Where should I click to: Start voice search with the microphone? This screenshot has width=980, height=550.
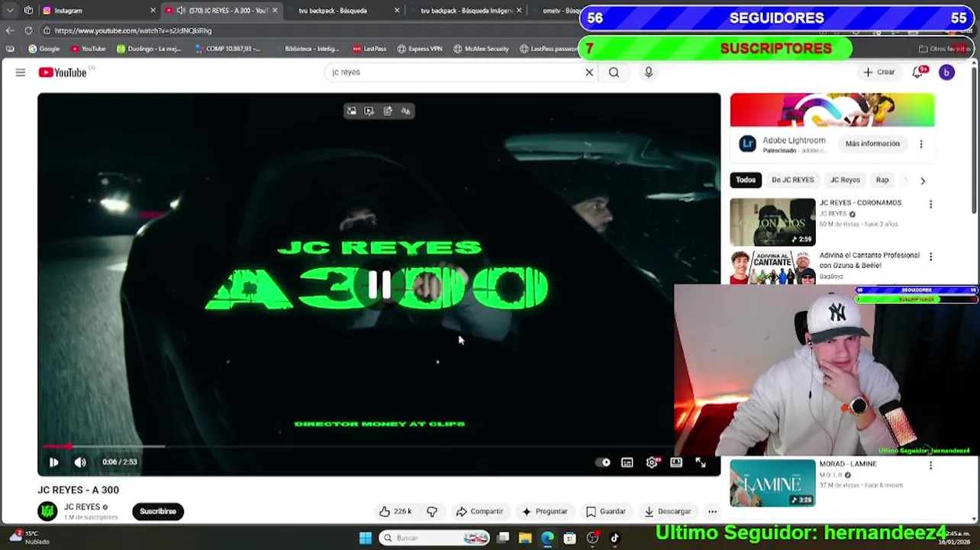(x=649, y=73)
